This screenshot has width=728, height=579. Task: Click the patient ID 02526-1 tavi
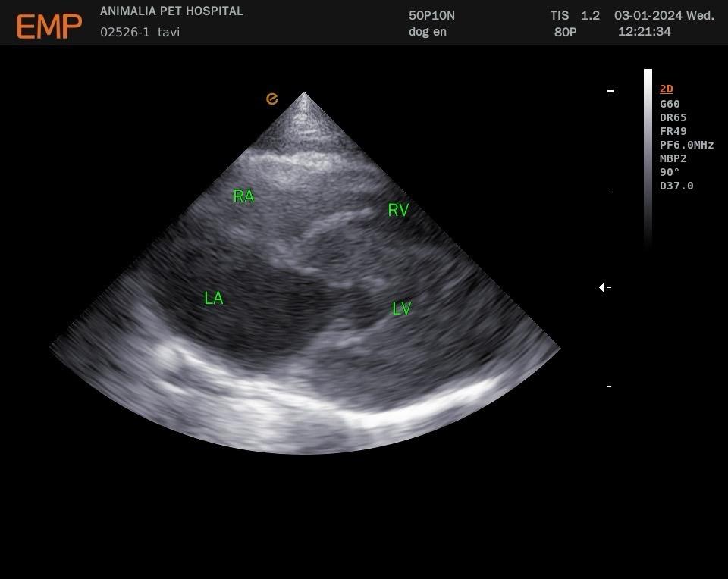click(140, 32)
